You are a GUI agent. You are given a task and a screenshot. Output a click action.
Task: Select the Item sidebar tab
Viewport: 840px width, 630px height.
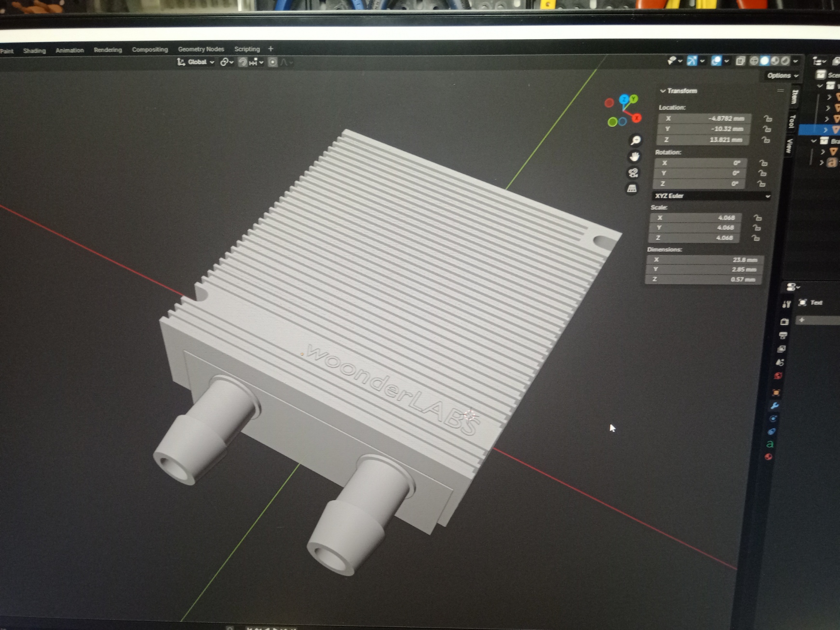coord(795,96)
